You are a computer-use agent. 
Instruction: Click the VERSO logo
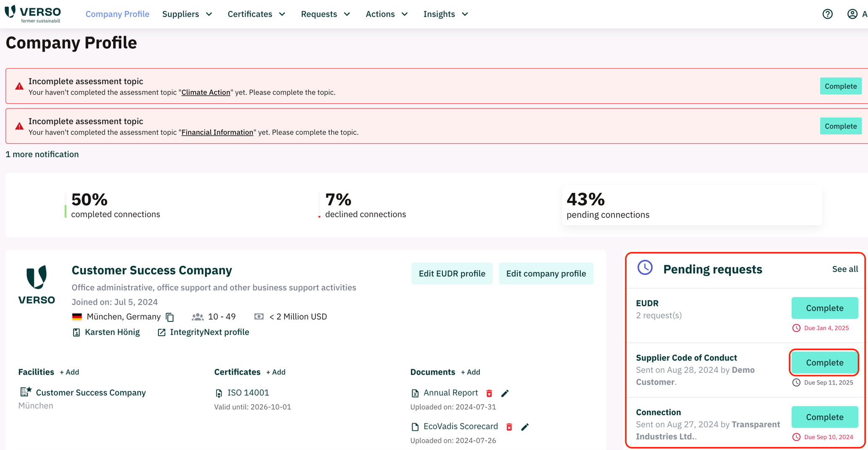point(32,13)
